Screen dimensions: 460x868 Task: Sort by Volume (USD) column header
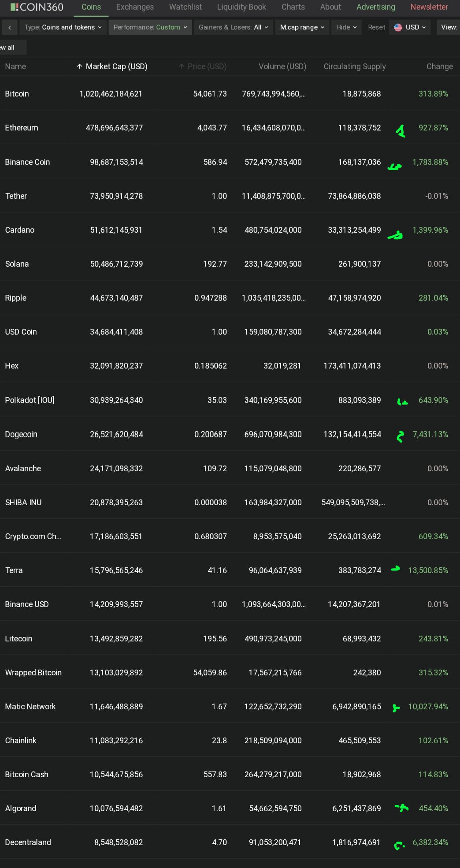(282, 67)
